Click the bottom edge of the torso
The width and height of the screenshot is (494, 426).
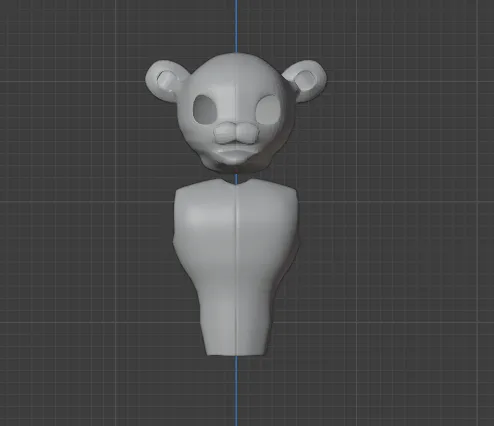[236, 353]
